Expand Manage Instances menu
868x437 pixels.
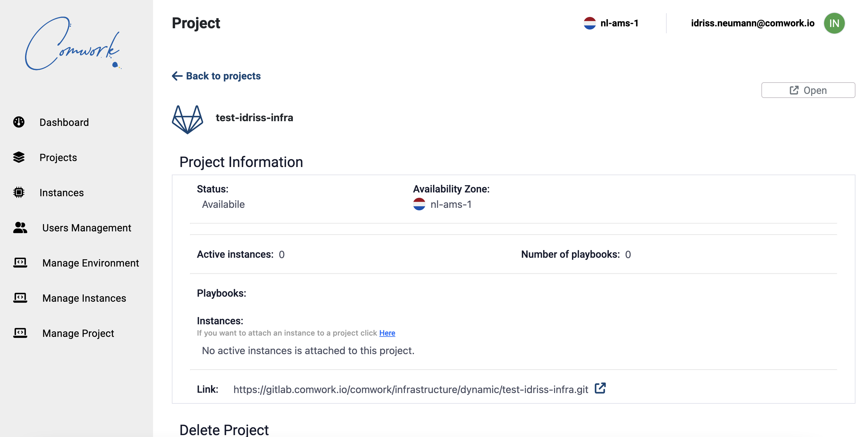coord(84,298)
